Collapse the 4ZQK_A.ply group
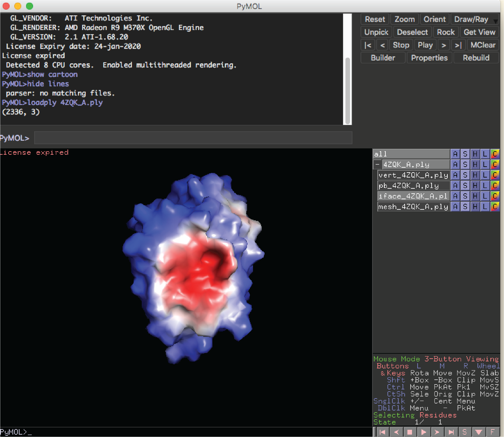The width and height of the screenshot is (504, 437). [x=377, y=164]
